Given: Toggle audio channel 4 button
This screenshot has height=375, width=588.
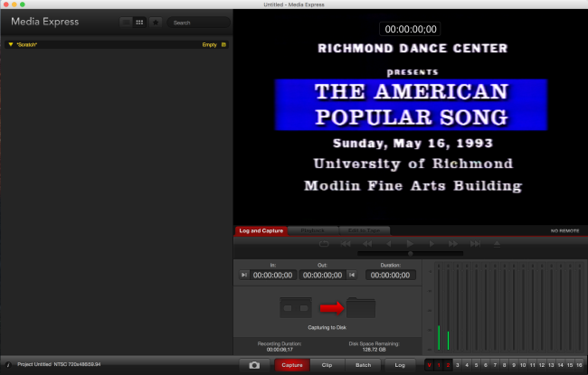Looking at the screenshot, I should click(467, 365).
